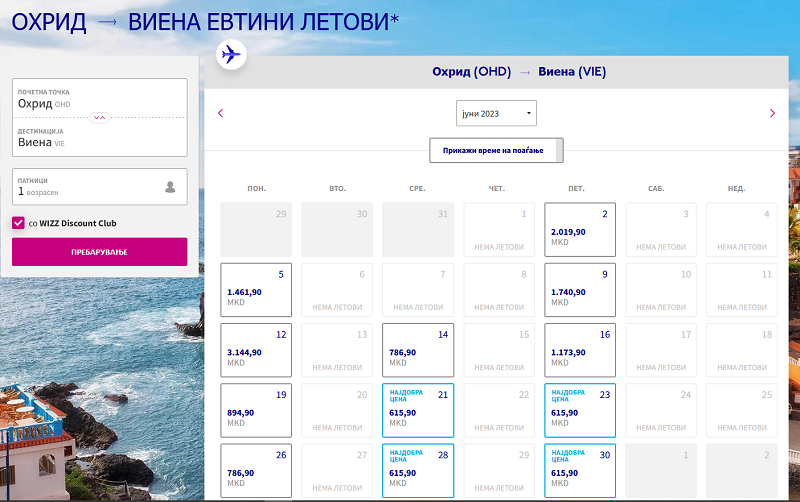Select June 30 best price flight
Image resolution: width=800 pixels, height=502 pixels.
tap(579, 470)
